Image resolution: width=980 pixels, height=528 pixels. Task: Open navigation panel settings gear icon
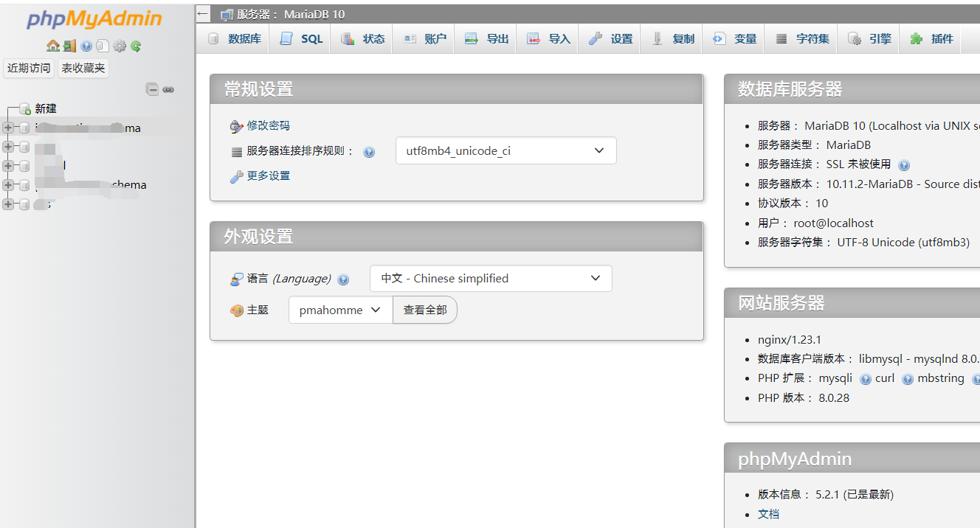[120, 46]
